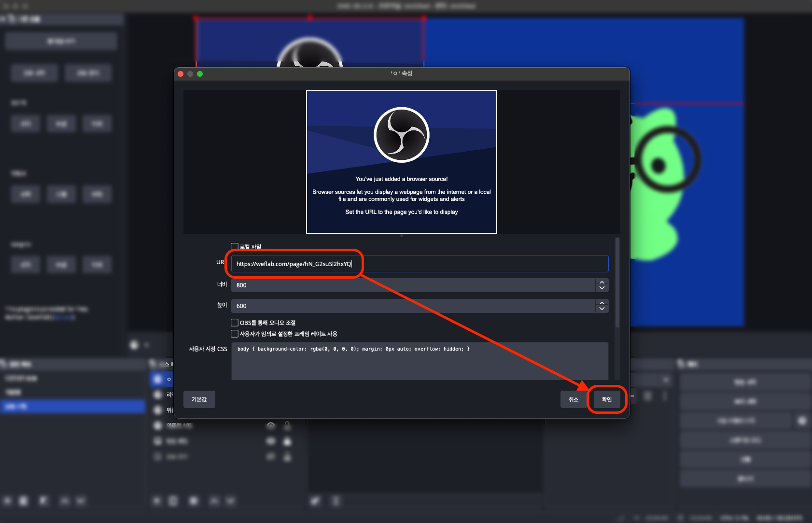Decrease 높이 height with the down arrow
The height and width of the screenshot is (523, 812).
pyautogui.click(x=602, y=309)
